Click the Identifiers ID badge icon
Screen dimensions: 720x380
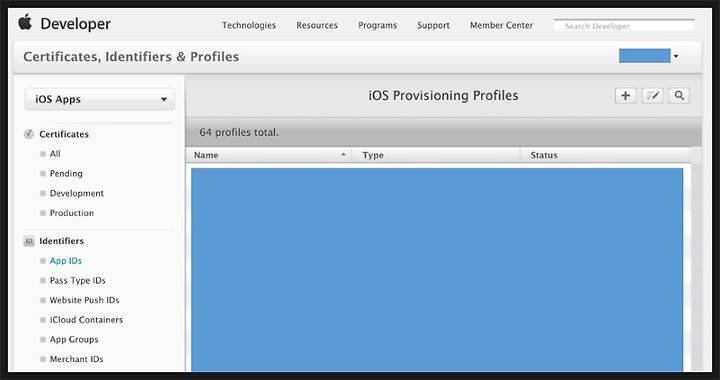point(29,241)
